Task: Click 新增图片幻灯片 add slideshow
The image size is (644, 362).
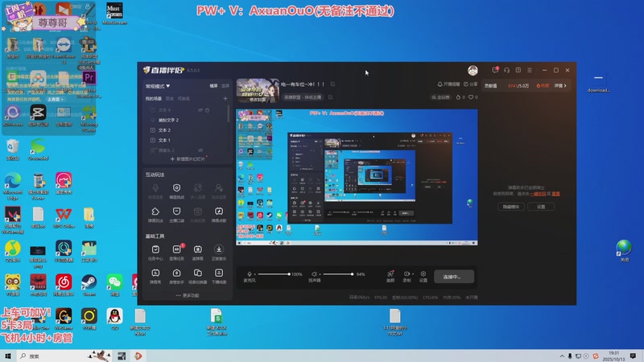Action: coord(188,158)
